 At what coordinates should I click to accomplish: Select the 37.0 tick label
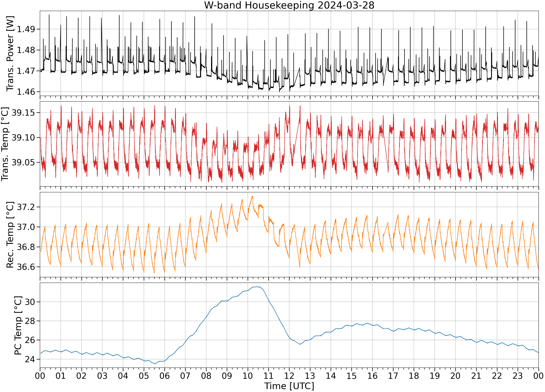[x=26, y=227]
